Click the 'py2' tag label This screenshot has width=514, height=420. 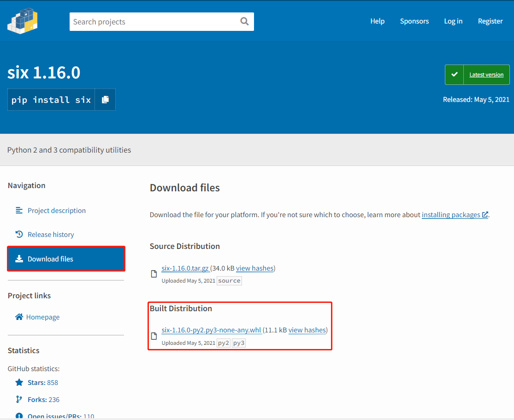(223, 343)
